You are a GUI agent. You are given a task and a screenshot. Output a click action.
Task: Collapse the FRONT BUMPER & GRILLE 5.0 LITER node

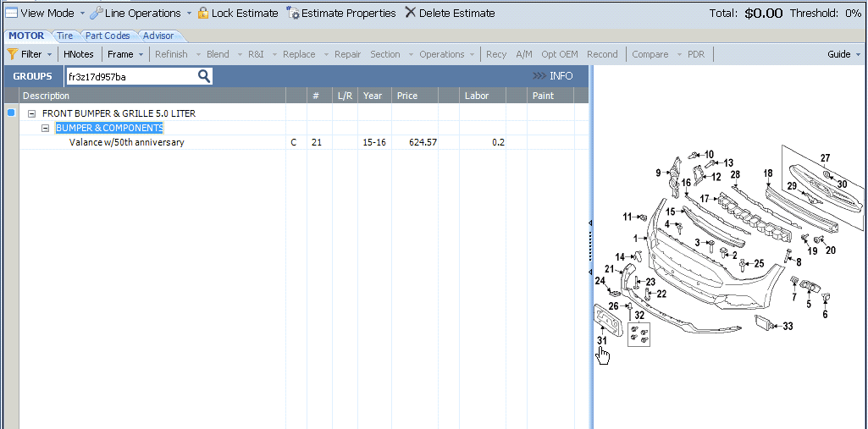(x=32, y=113)
